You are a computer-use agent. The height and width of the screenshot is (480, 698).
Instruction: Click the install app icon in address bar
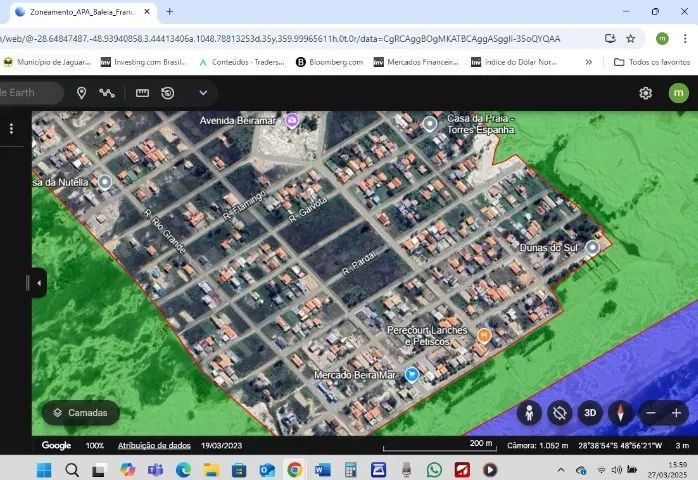(610, 39)
